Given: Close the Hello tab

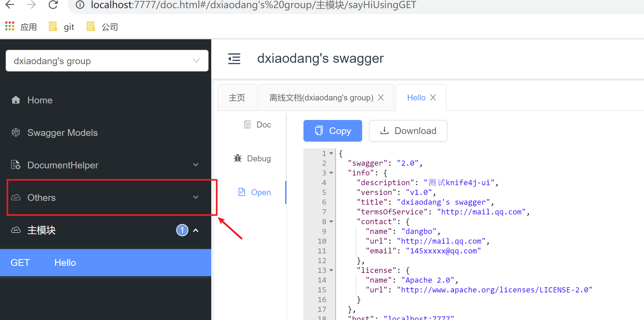Looking at the screenshot, I should (x=433, y=97).
